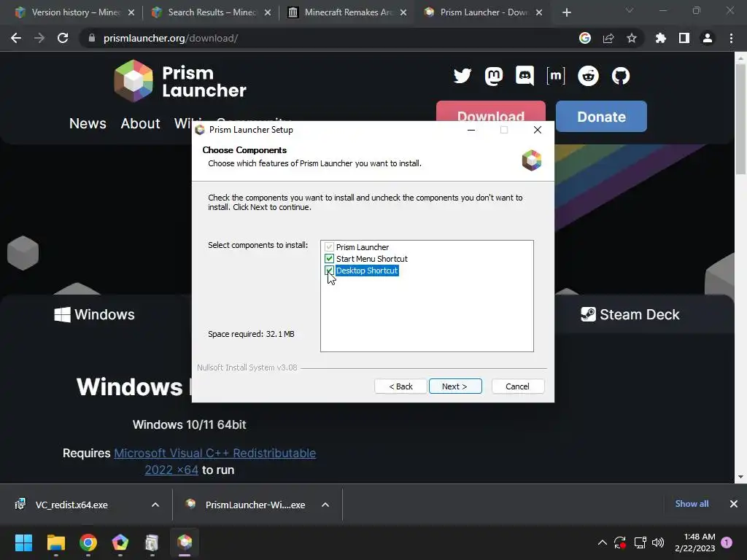Reload the prismlauncher.org page

[63, 38]
